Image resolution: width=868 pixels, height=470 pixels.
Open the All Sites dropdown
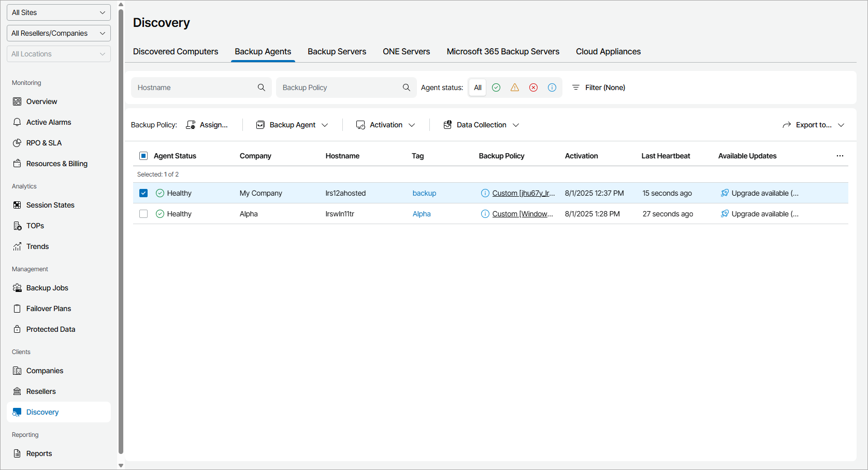coord(59,12)
